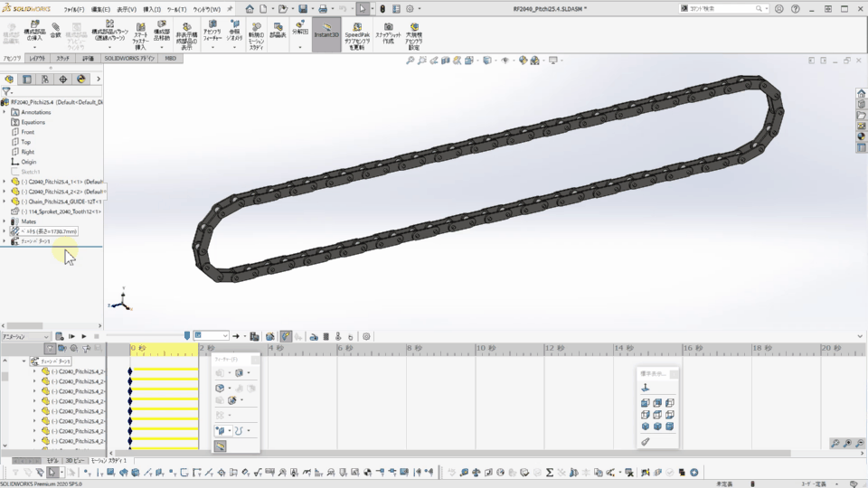The height and width of the screenshot is (488, 868).
Task: Click the New Motion Study tool
Action: pyautogui.click(x=256, y=36)
